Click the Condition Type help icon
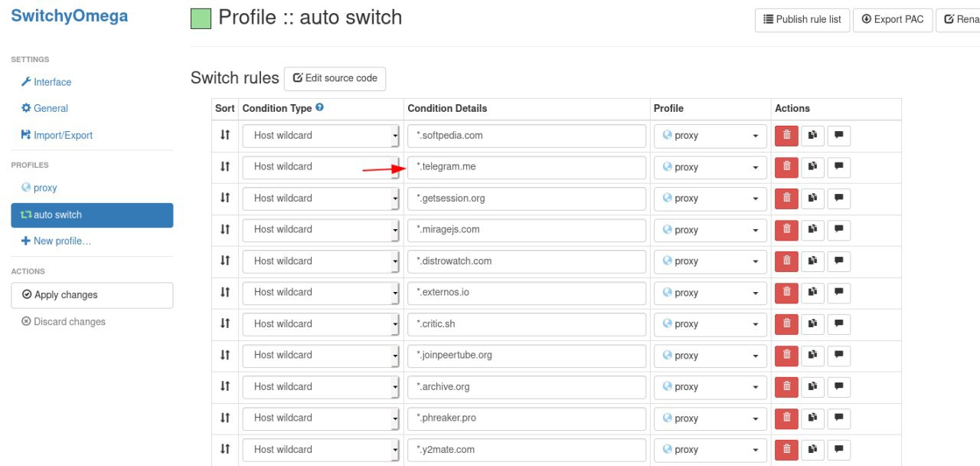The height and width of the screenshot is (466, 980). coord(319,107)
